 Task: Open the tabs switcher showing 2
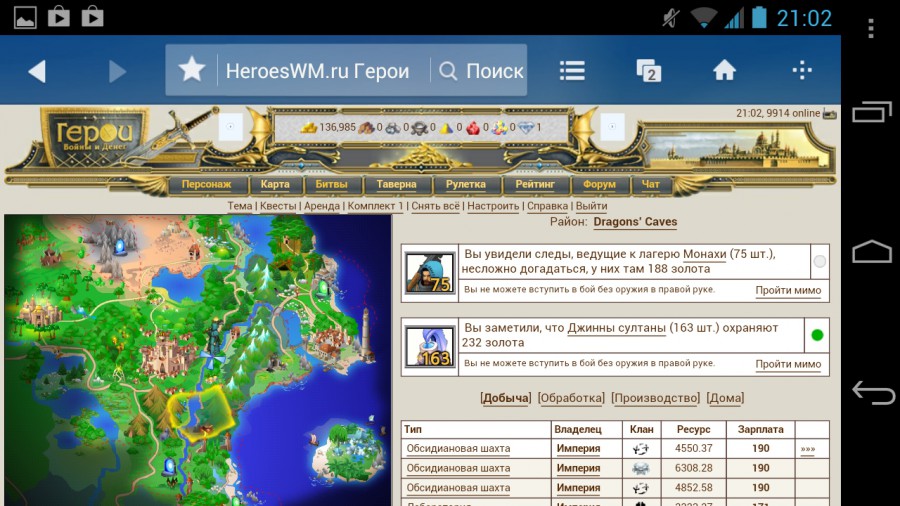649,71
